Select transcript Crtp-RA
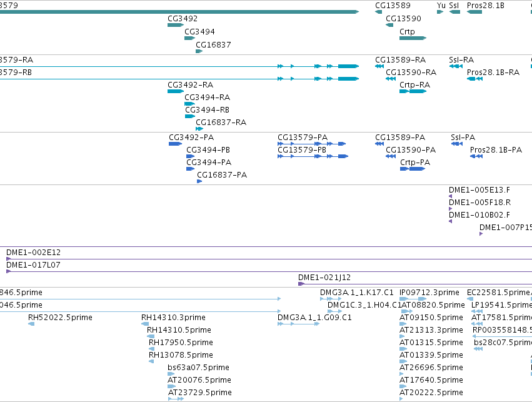Image resolution: width=532 pixels, height=402 pixels. pos(413,91)
